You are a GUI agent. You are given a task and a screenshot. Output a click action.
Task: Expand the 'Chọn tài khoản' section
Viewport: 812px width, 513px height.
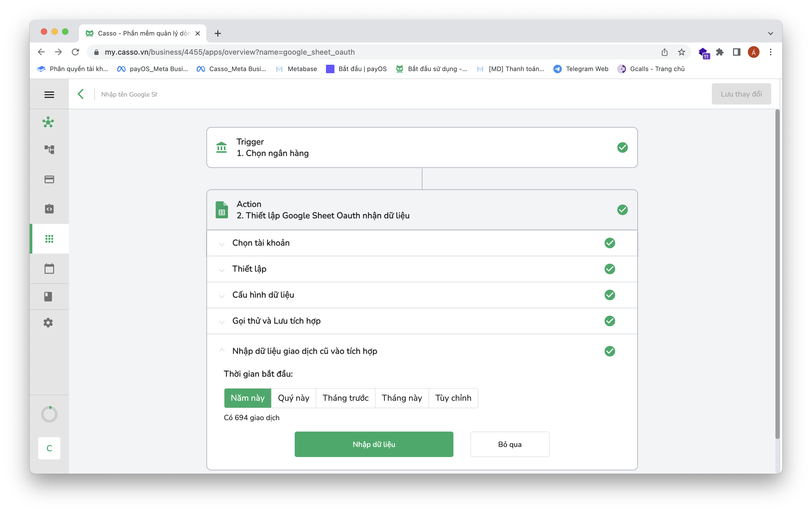click(x=261, y=243)
